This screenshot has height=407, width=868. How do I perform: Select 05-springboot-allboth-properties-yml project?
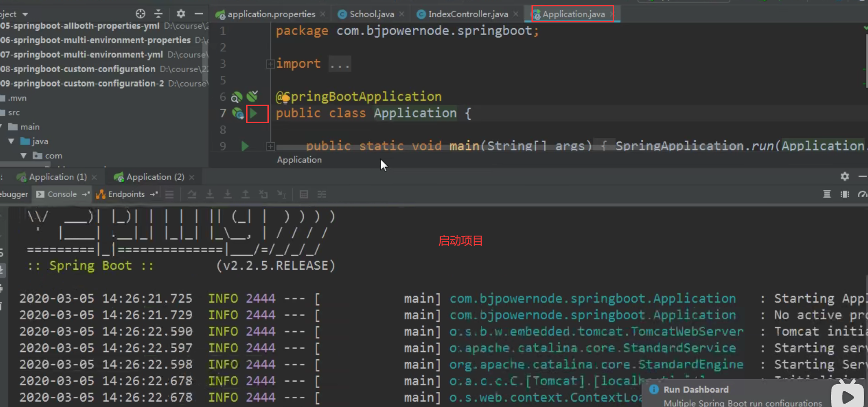(80, 26)
